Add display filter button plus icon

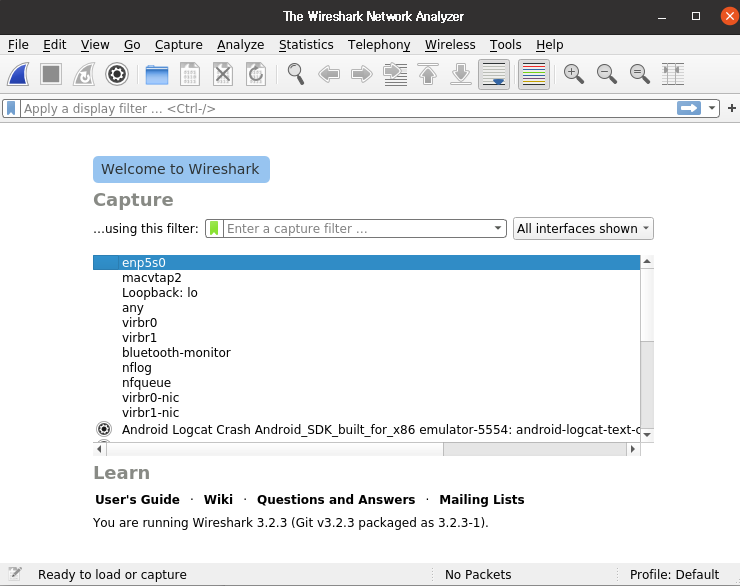pos(732,109)
